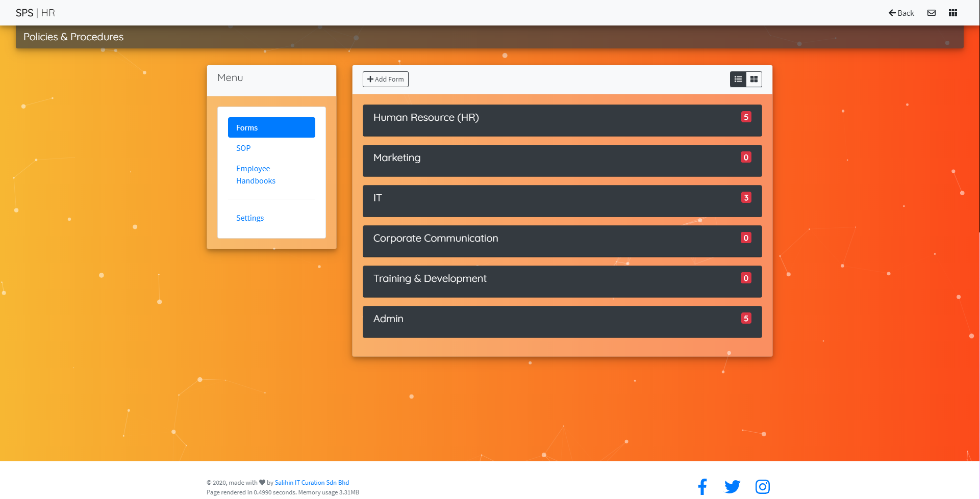Switch to list view layout
Viewport: 980px width, 499px height.
tap(738, 79)
